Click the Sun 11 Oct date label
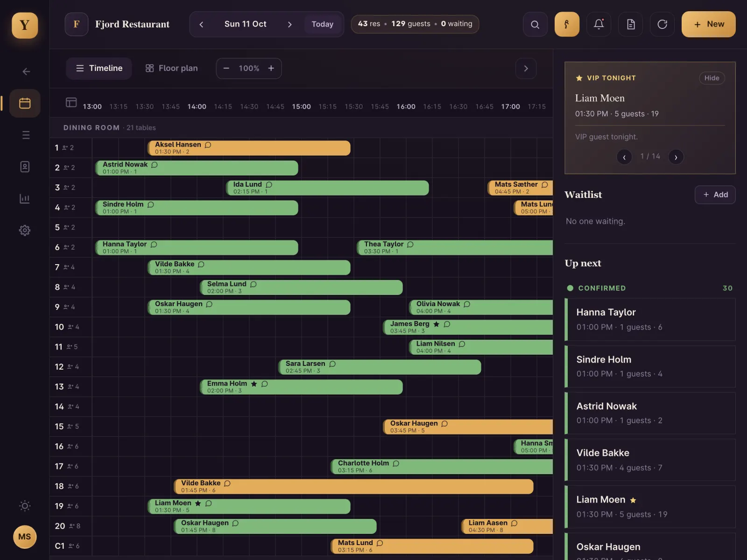This screenshot has height=560, width=747. pyautogui.click(x=246, y=24)
